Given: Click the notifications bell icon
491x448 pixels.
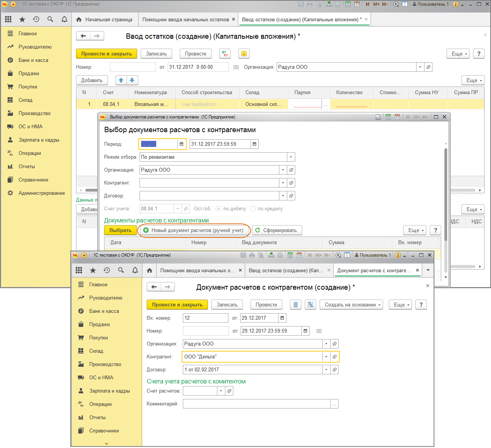Looking at the screenshot, I should [64, 19].
